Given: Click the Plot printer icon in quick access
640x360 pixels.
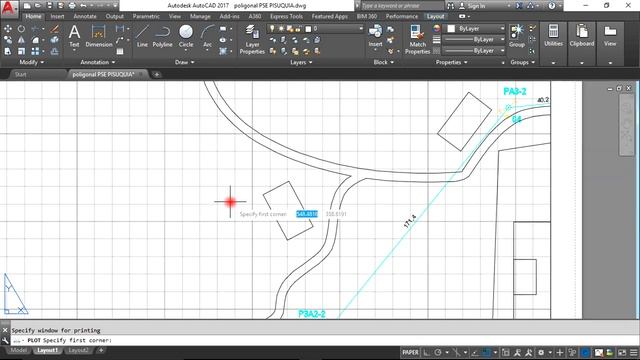Looking at the screenshot, I should pos(72,6).
